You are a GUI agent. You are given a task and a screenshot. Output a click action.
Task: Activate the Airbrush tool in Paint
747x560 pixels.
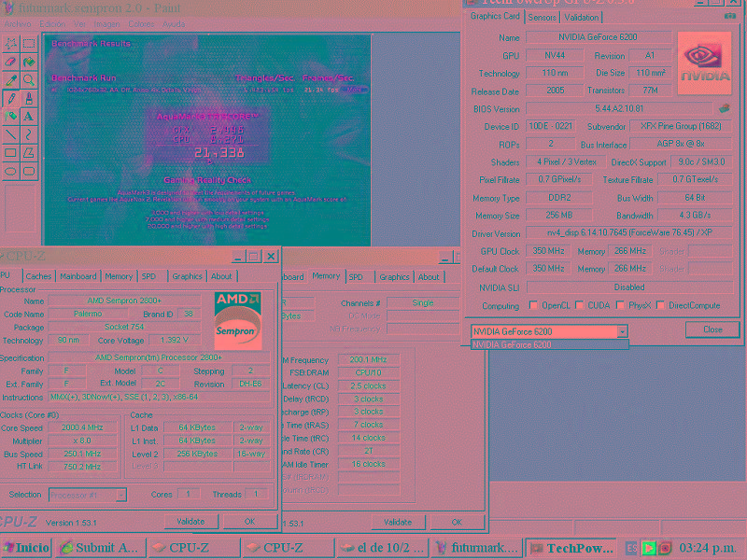click(x=11, y=116)
